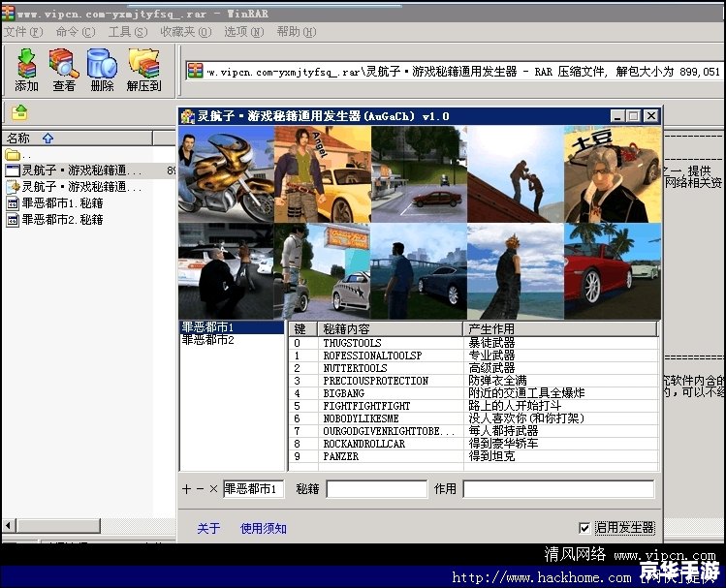Open the 收藏夹(O) menu
The width and height of the screenshot is (726, 588).
[186, 32]
